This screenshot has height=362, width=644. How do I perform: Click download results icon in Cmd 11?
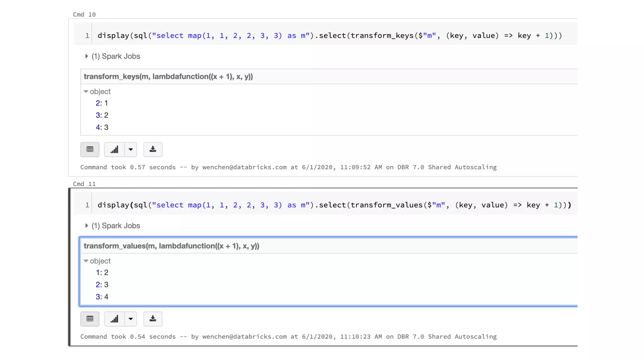(x=153, y=319)
